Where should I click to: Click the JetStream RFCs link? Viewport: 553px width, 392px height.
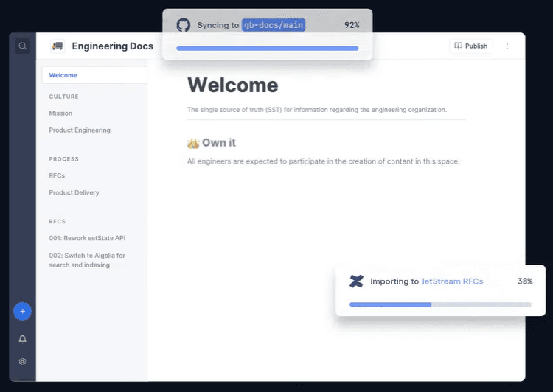click(x=452, y=281)
